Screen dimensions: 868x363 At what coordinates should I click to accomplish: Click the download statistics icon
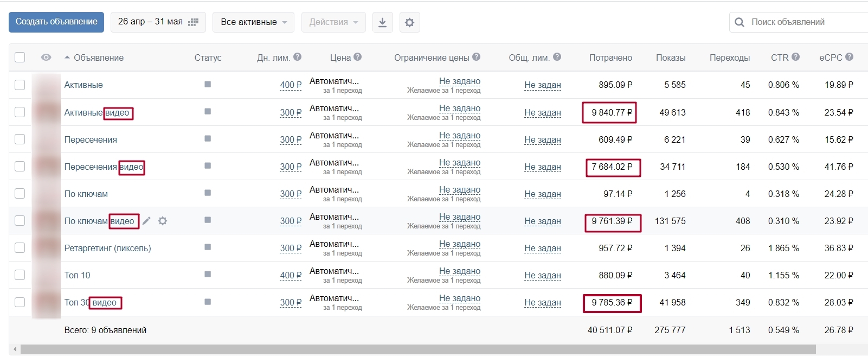click(x=382, y=22)
